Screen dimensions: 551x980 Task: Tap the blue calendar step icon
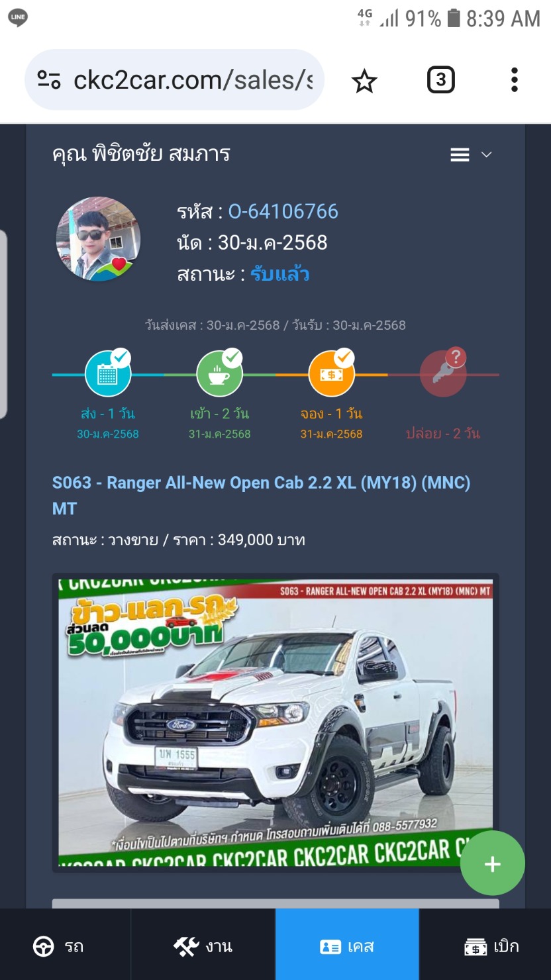click(108, 374)
